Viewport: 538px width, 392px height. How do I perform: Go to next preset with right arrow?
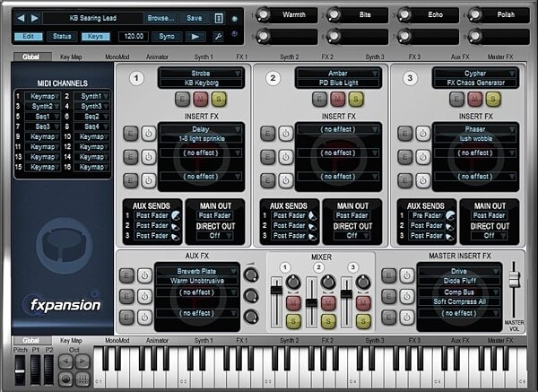click(34, 18)
